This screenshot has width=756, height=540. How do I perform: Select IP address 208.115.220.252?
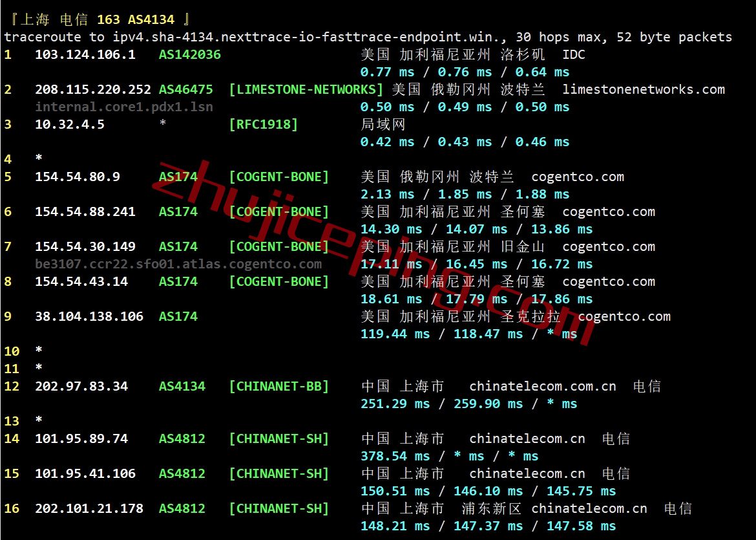point(93,89)
